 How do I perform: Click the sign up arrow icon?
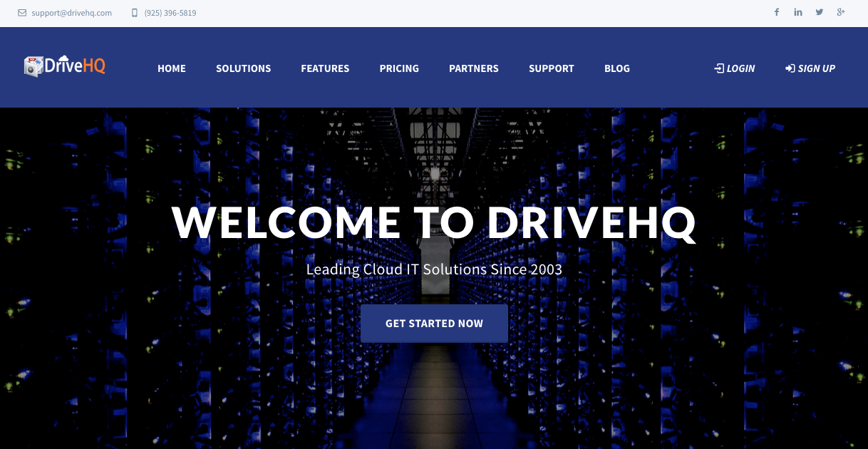790,68
